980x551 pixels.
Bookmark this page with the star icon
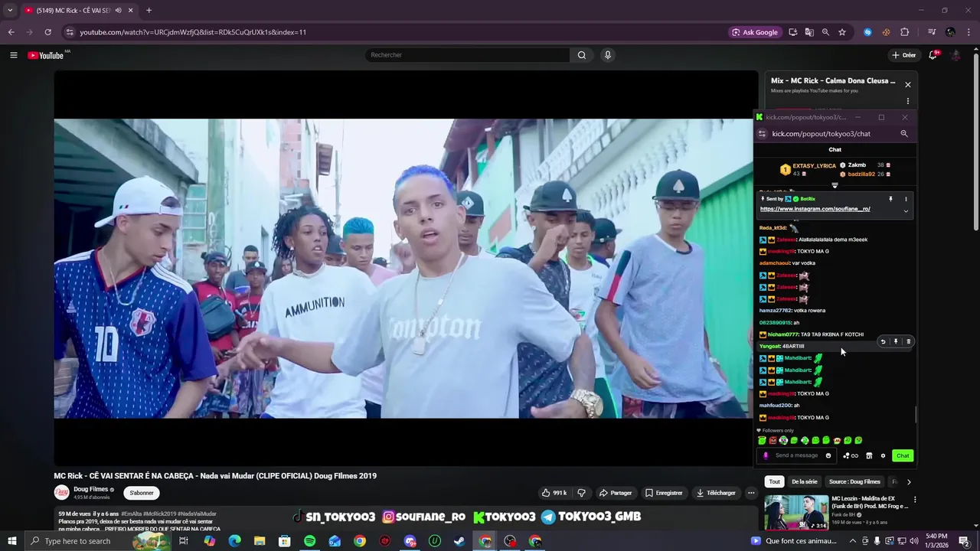(842, 32)
